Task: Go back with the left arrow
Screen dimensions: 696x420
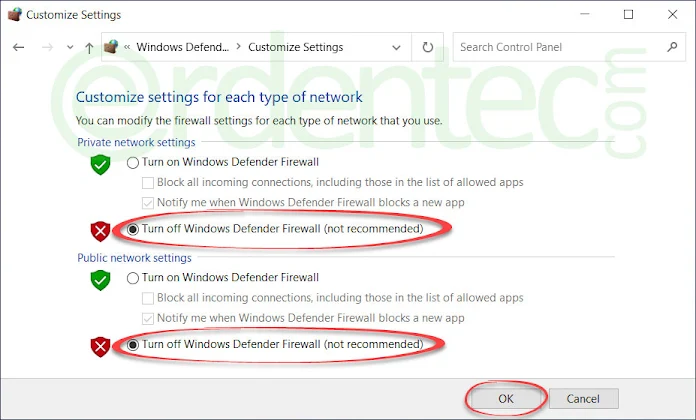Action: (x=19, y=47)
